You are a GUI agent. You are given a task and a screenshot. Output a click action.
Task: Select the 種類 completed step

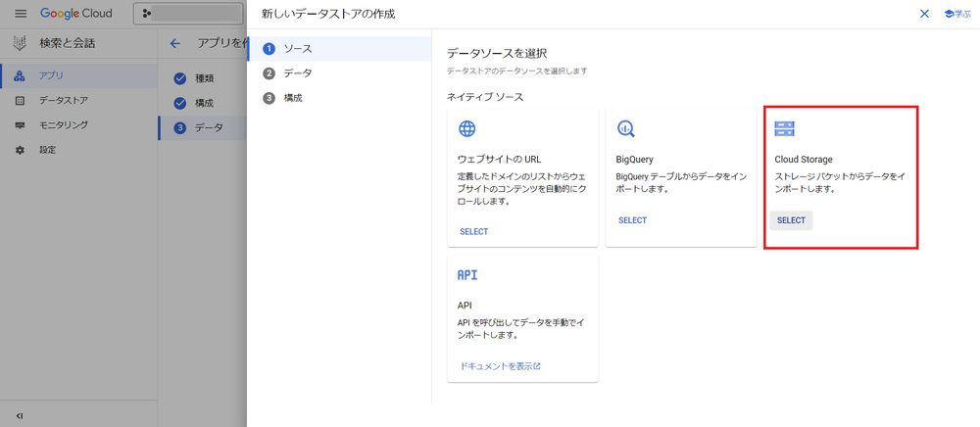(x=203, y=78)
